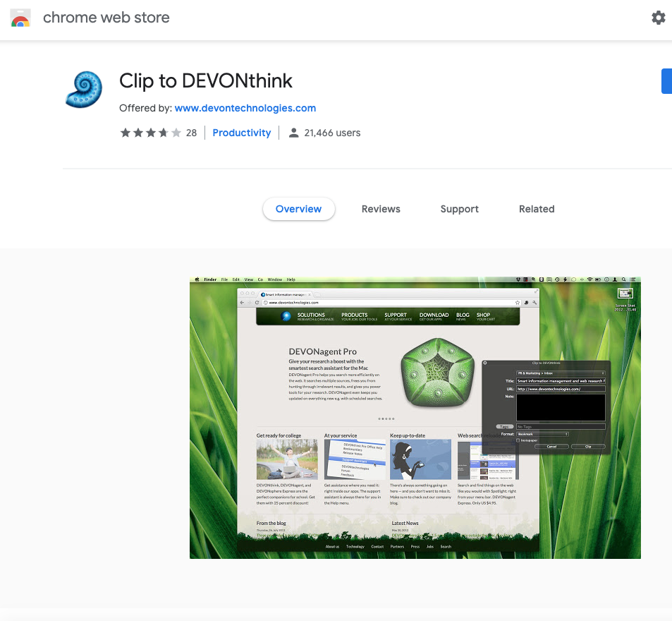Click the Clip to DEVONthink heading
The width and height of the screenshot is (672, 621).
pos(206,81)
